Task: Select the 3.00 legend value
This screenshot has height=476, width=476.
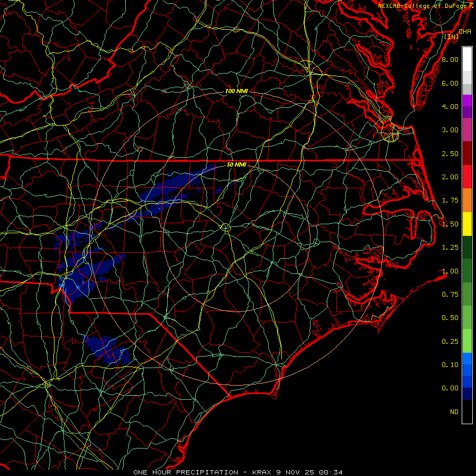Action: [450, 130]
